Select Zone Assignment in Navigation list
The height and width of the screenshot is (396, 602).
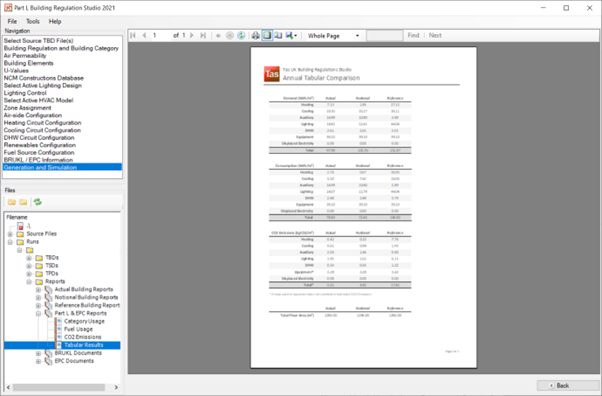pos(27,108)
